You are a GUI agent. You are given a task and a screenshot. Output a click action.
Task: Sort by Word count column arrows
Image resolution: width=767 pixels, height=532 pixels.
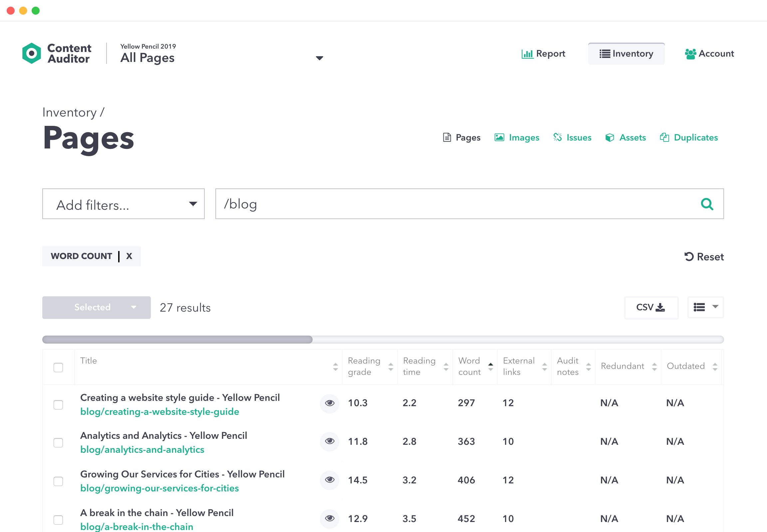[x=490, y=366]
